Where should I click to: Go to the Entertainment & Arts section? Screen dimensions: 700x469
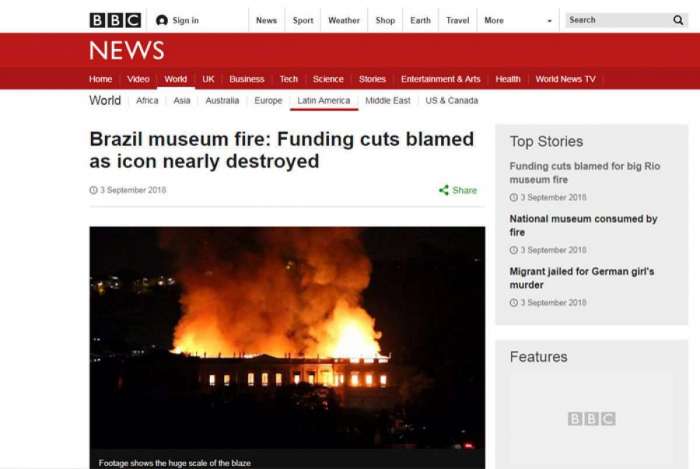point(440,79)
